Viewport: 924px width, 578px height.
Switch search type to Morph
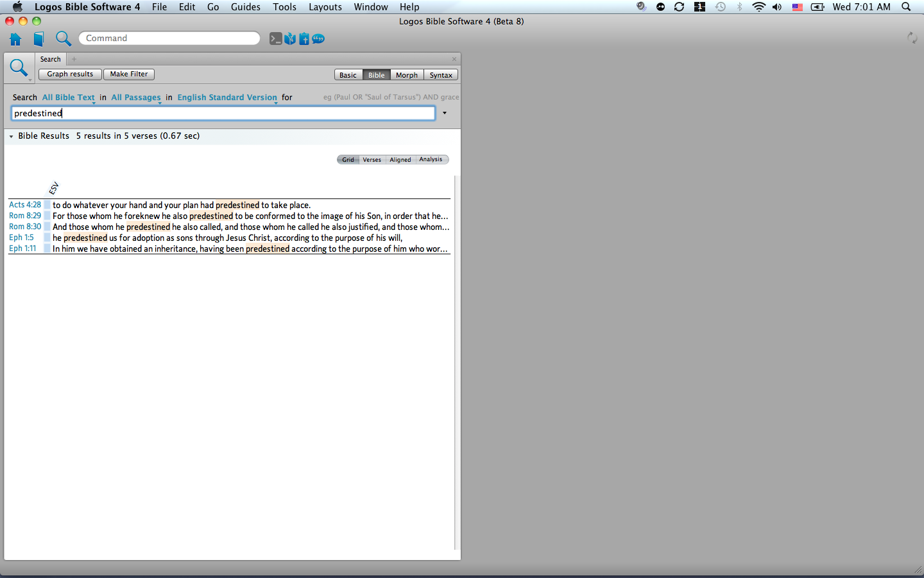click(407, 75)
